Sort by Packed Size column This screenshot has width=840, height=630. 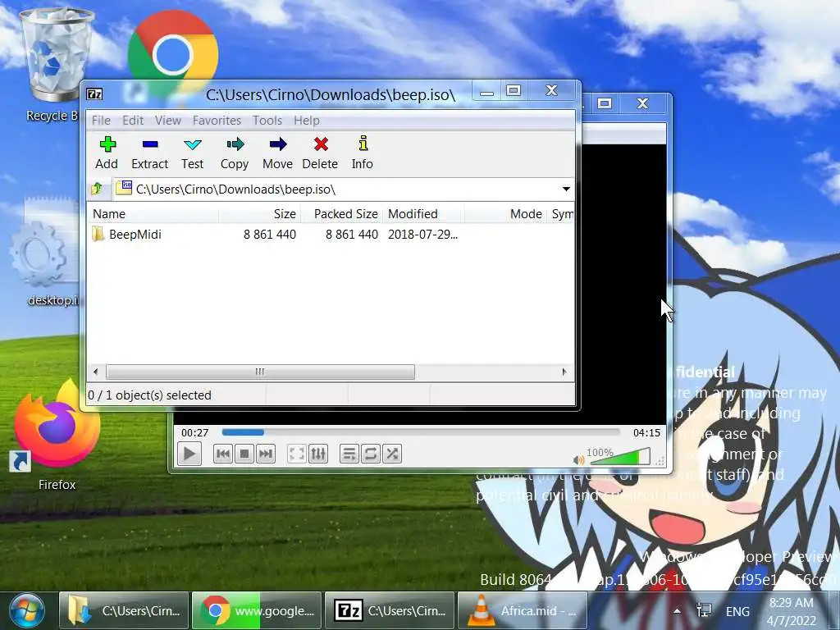pos(341,214)
